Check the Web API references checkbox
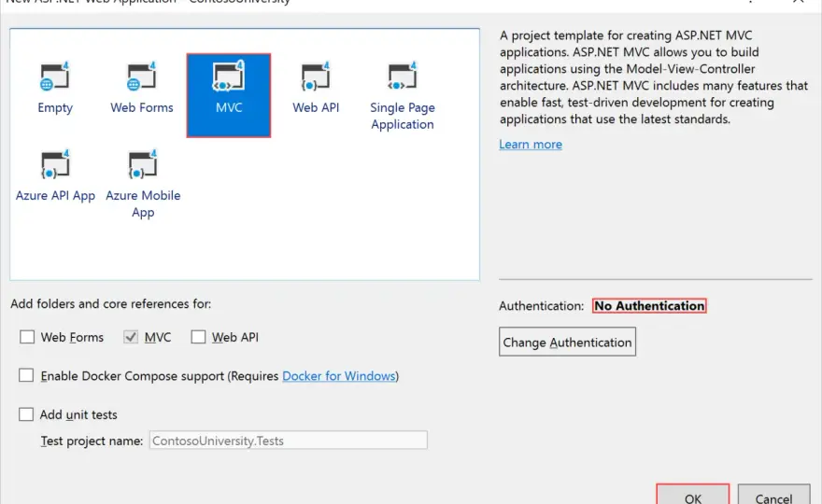 [198, 337]
